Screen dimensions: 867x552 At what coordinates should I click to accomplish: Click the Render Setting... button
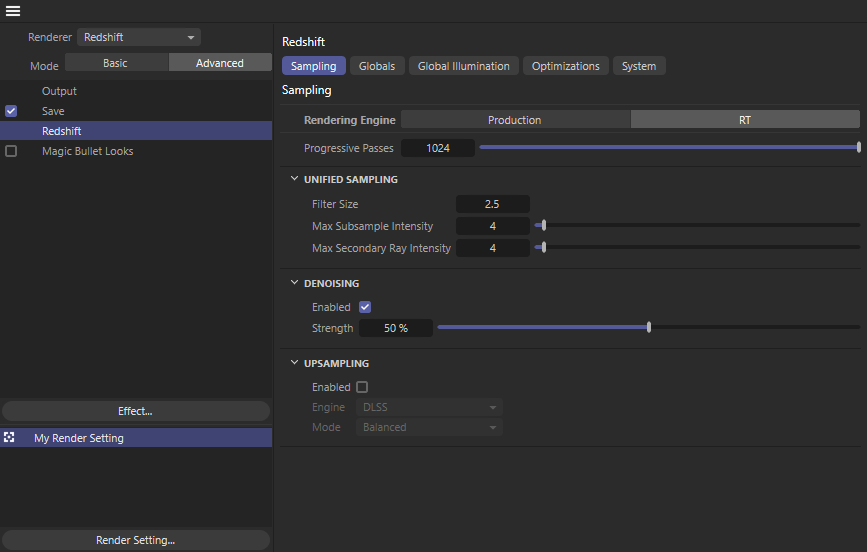click(x=135, y=540)
